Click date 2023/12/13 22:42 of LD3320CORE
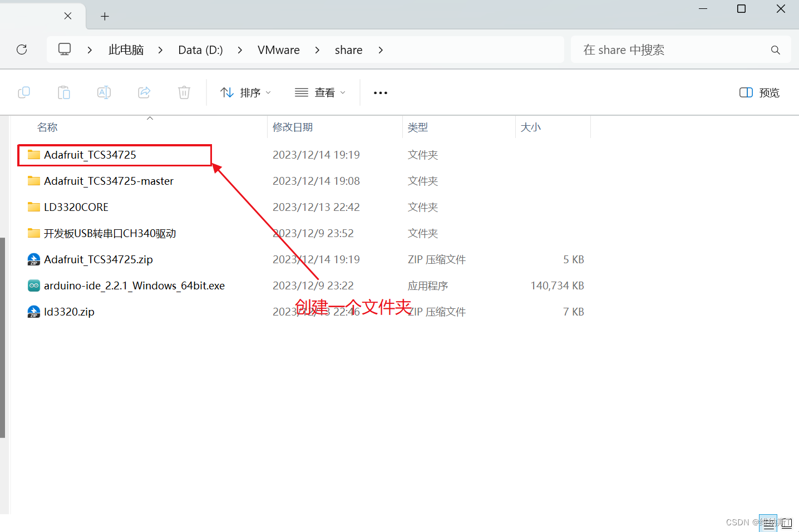The height and width of the screenshot is (532, 799). pyautogui.click(x=316, y=207)
